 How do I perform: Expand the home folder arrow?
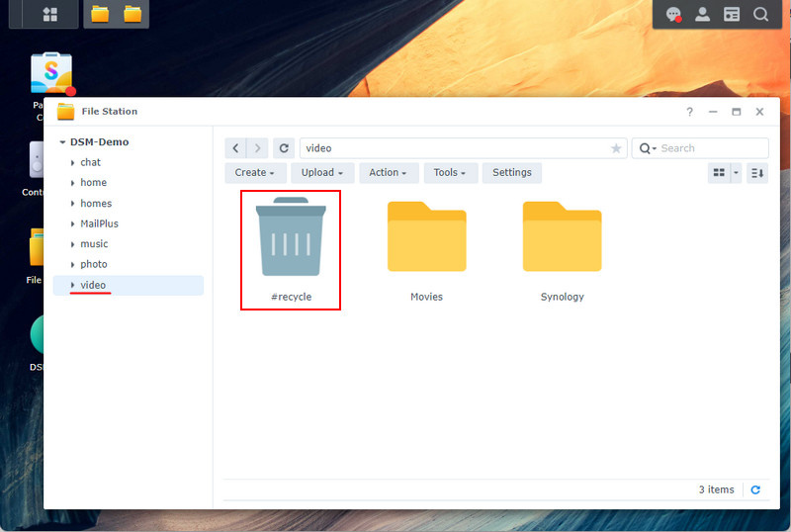[72, 183]
